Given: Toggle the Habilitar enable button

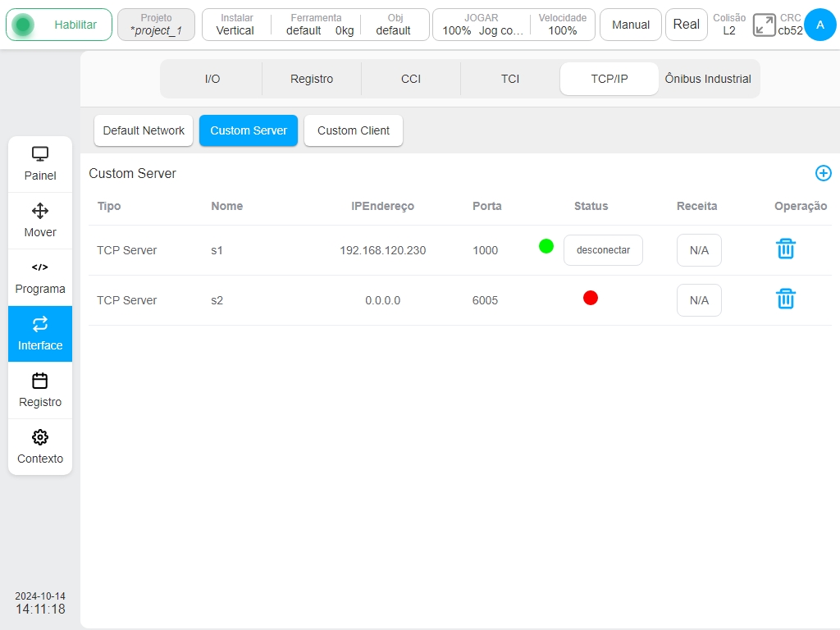Looking at the screenshot, I should pos(59,25).
